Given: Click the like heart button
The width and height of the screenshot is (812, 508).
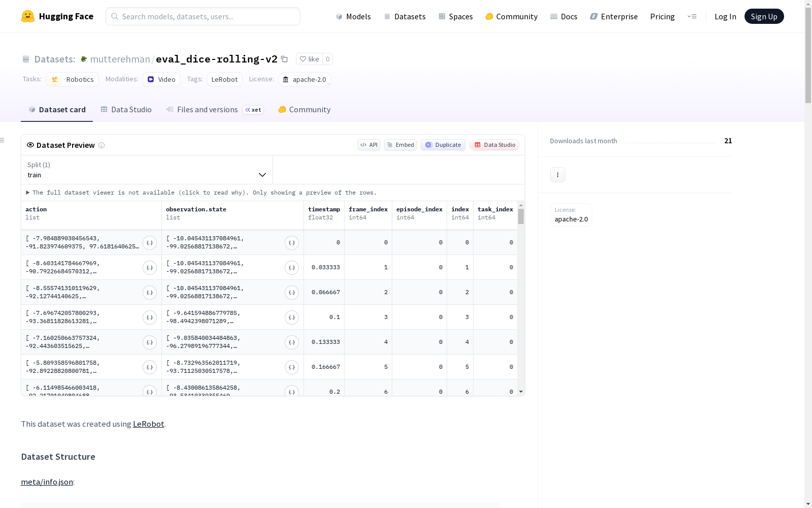Looking at the screenshot, I should coord(309,59).
